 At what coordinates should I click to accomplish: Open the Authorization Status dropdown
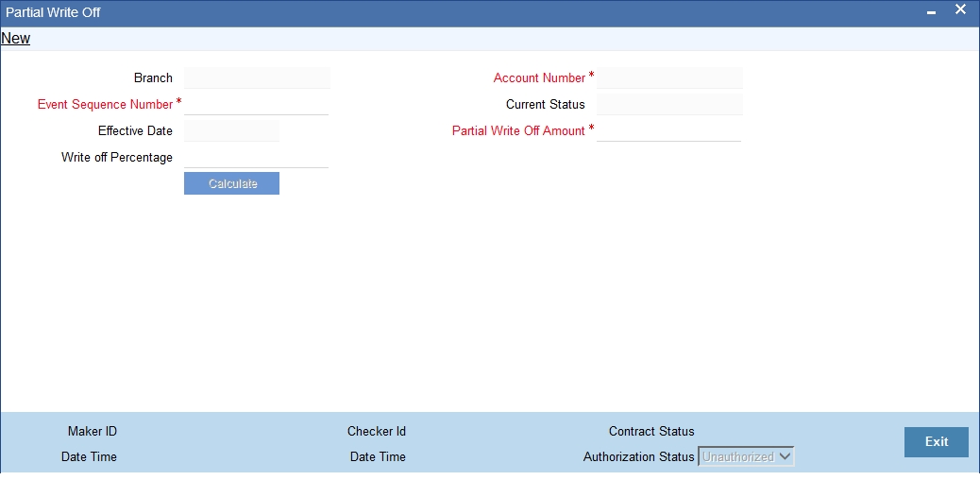coord(746,456)
